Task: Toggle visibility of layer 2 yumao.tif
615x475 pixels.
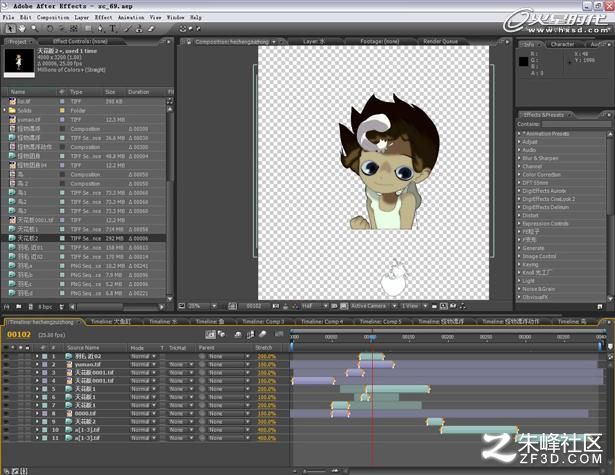Action: point(6,365)
